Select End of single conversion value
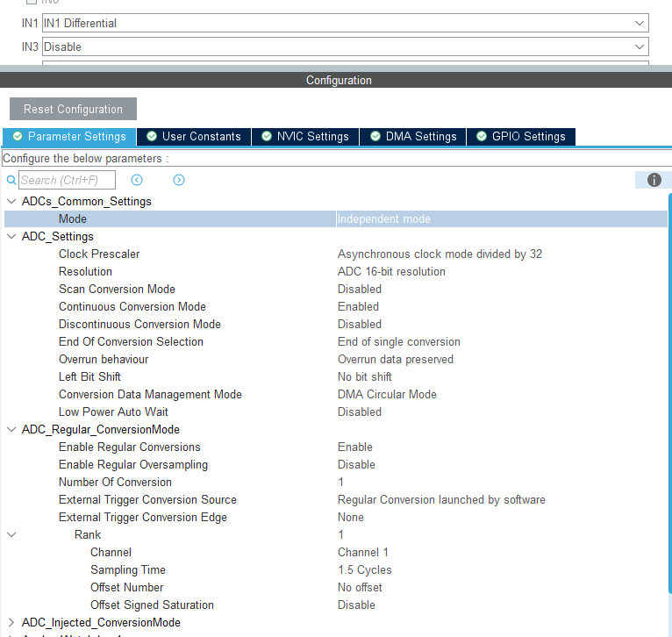This screenshot has width=672, height=637. pos(399,342)
